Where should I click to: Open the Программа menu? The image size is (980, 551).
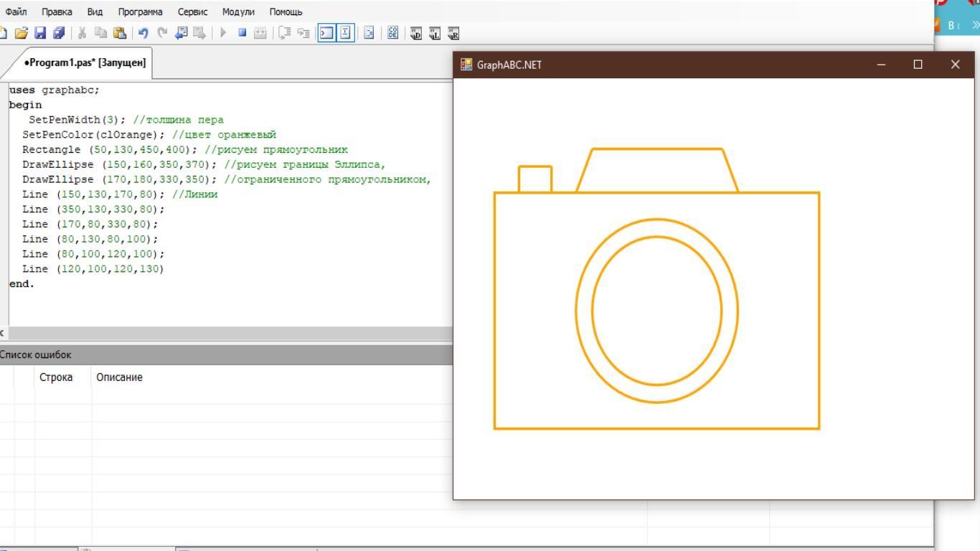(140, 12)
